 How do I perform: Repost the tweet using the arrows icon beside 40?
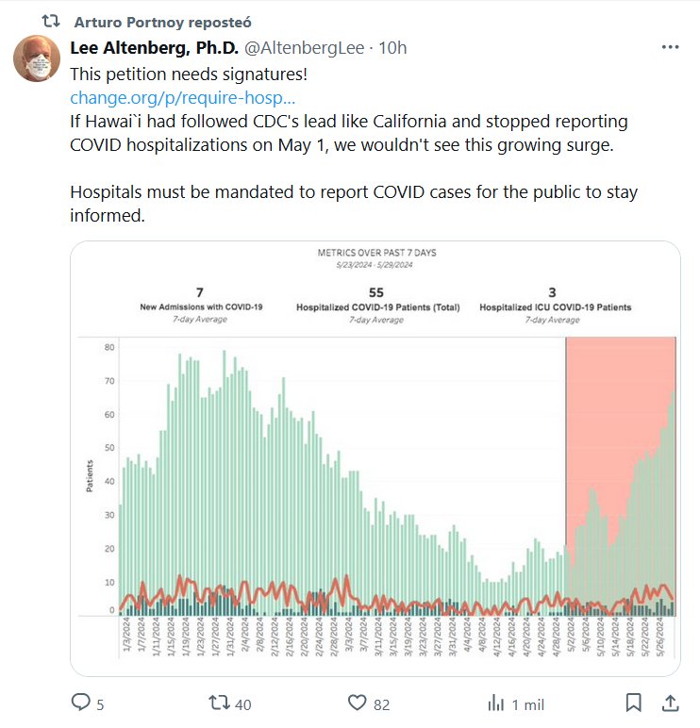coord(218,703)
